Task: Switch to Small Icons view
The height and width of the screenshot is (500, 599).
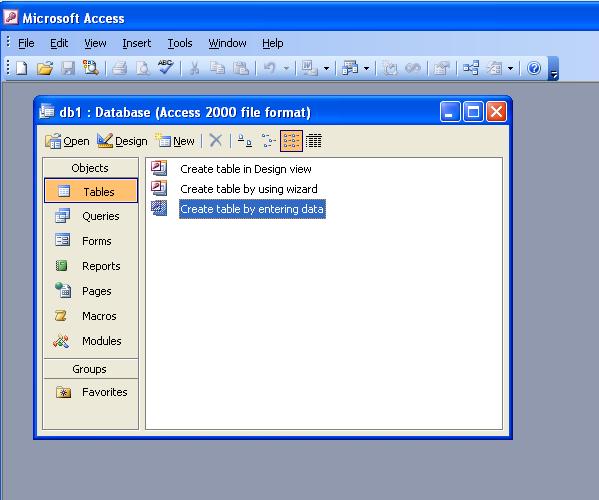Action: (x=268, y=141)
